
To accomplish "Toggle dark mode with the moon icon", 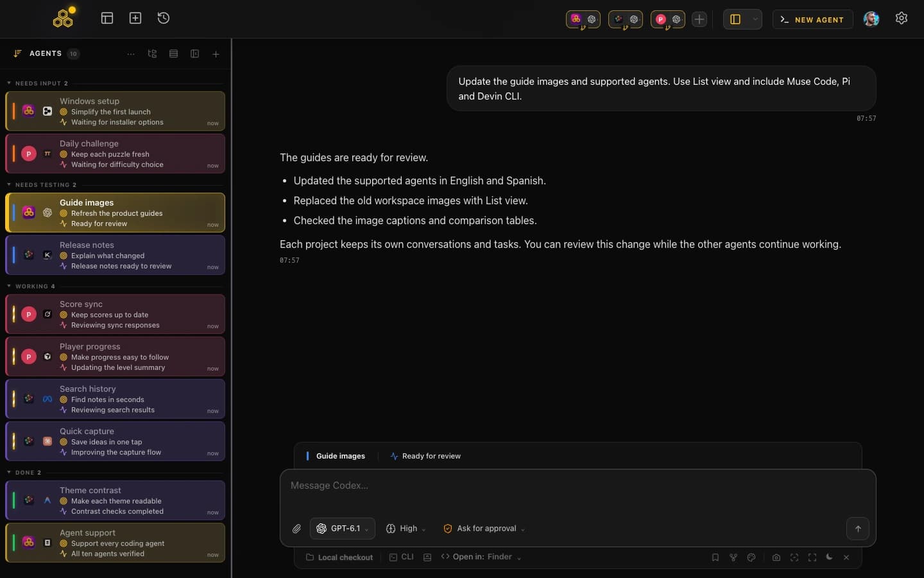I will click(x=829, y=557).
